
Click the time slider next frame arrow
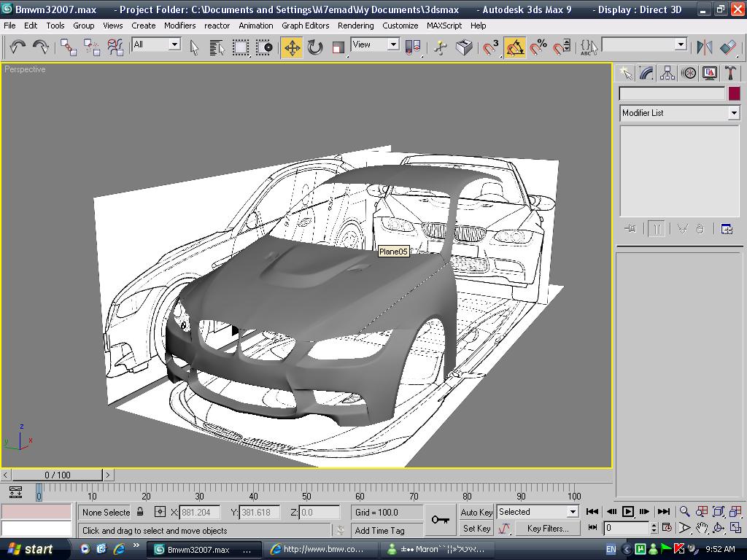click(108, 475)
